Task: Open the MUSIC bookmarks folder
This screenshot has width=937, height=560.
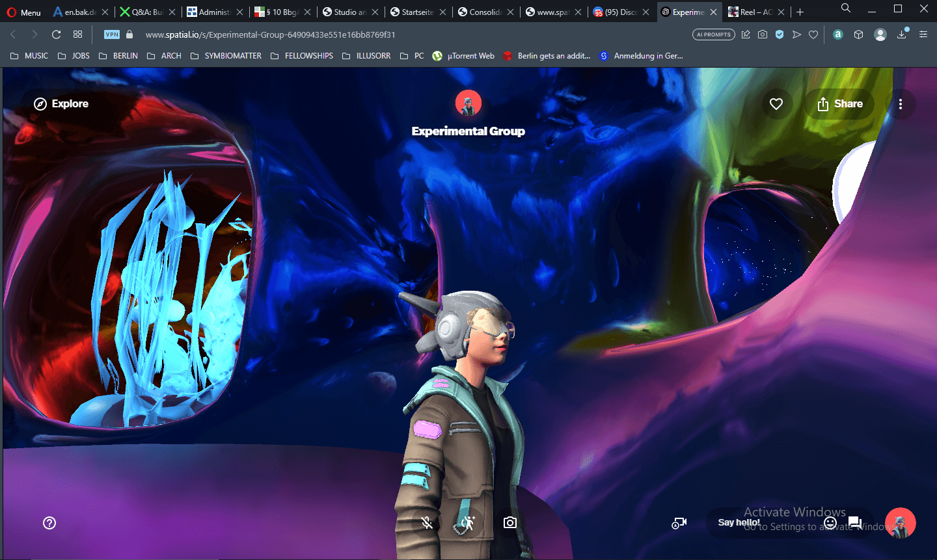Action: pos(29,56)
